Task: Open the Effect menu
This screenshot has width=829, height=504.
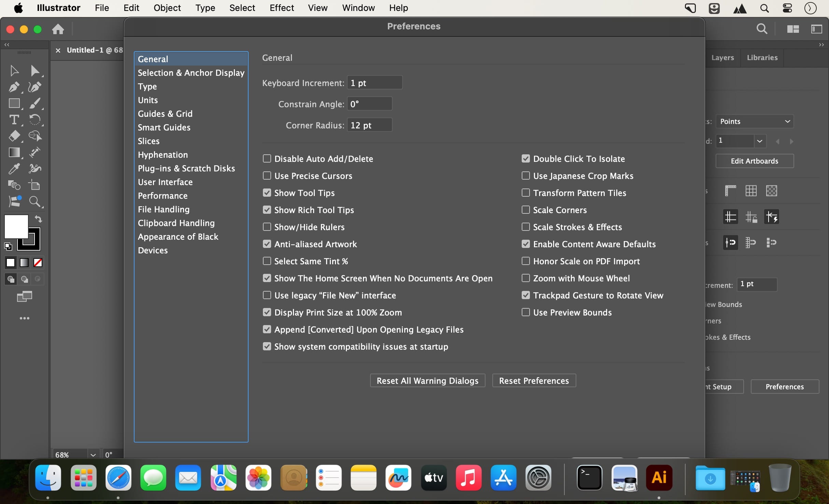Action: (281, 8)
